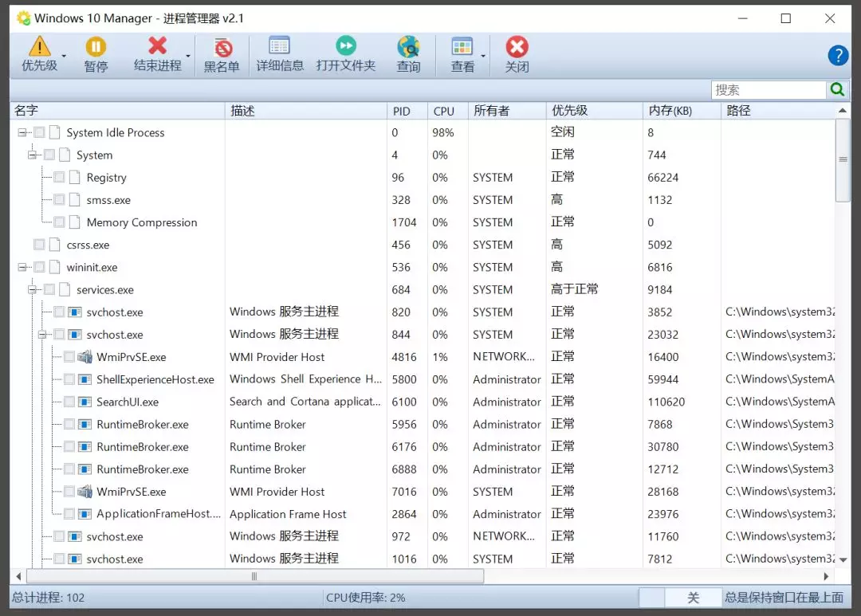Sort by CPU column header
Viewport: 861px width, 616px height.
(x=448, y=110)
